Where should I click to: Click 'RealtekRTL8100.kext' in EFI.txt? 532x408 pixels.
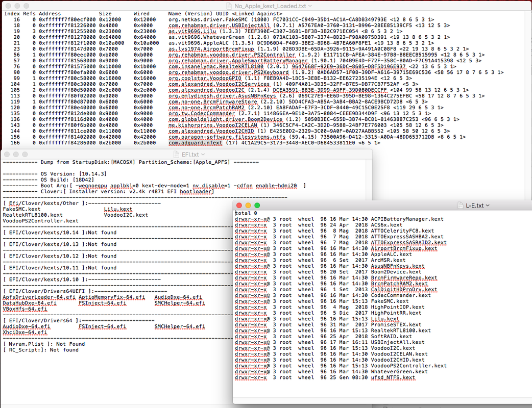(x=33, y=215)
